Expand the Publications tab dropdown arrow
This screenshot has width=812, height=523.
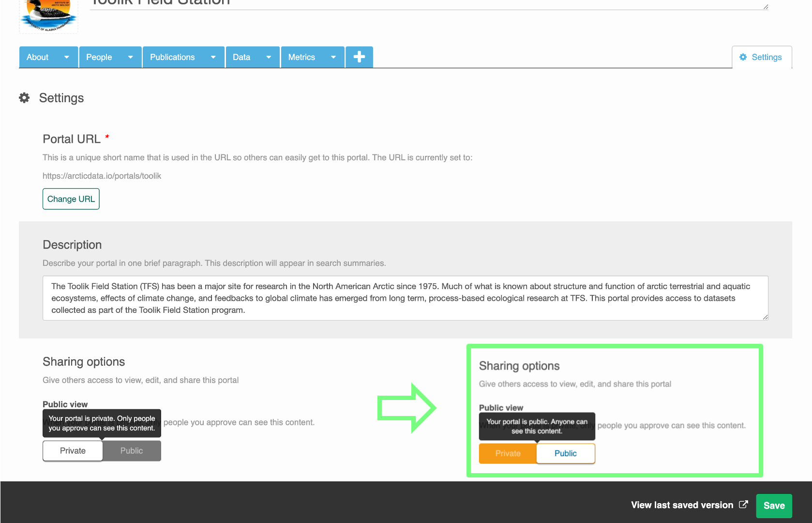point(213,57)
